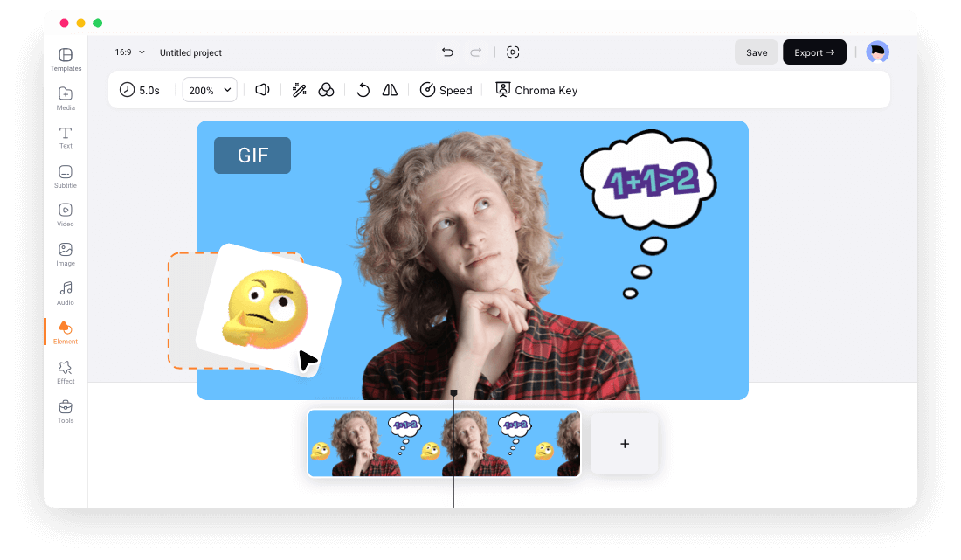
Task: Open the color filter circles tool
Action: (x=326, y=90)
